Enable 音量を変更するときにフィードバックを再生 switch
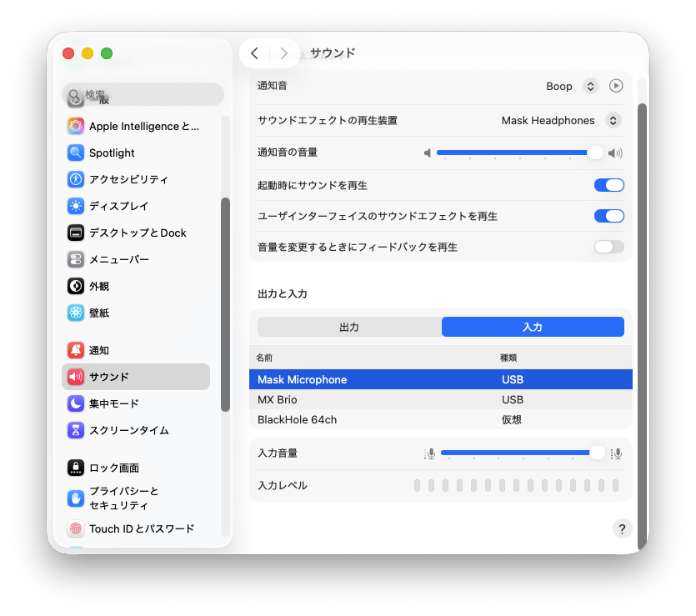 click(609, 247)
